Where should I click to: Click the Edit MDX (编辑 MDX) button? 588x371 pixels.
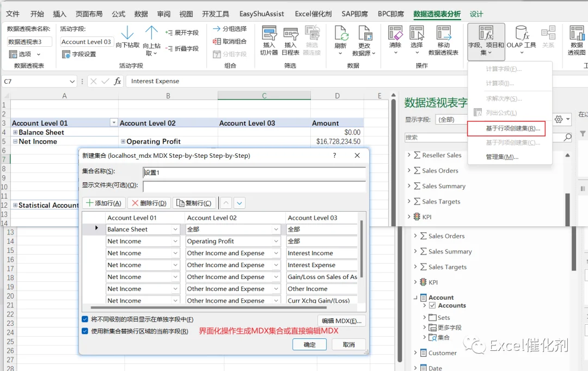pyautogui.click(x=341, y=321)
